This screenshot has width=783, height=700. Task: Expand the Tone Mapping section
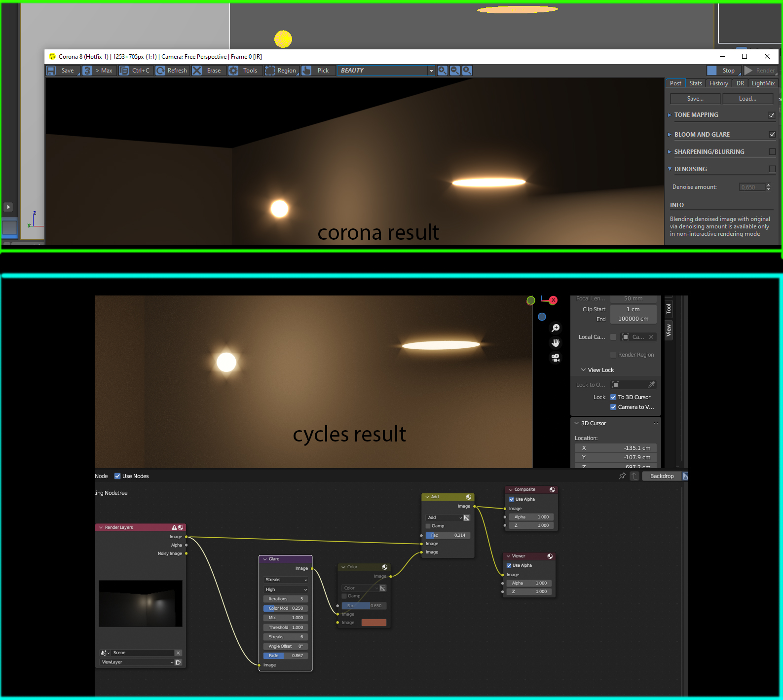[670, 115]
